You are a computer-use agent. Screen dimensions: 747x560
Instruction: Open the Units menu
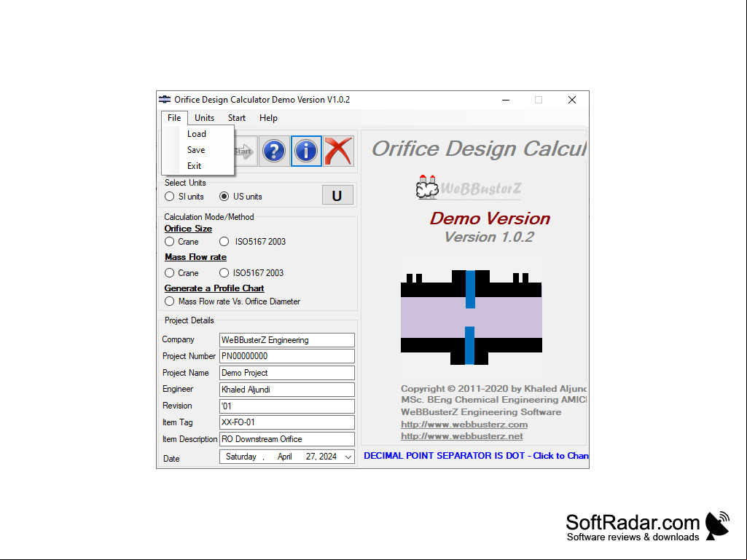pos(204,118)
